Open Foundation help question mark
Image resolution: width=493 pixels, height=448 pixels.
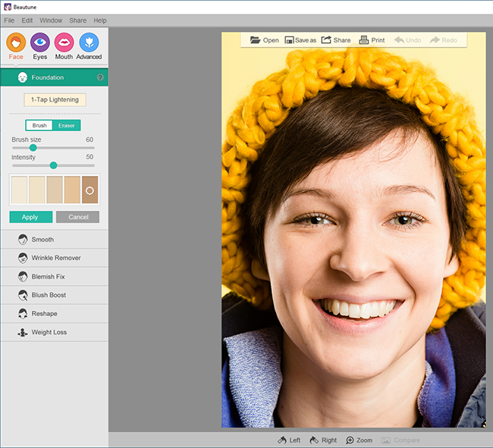[x=100, y=77]
